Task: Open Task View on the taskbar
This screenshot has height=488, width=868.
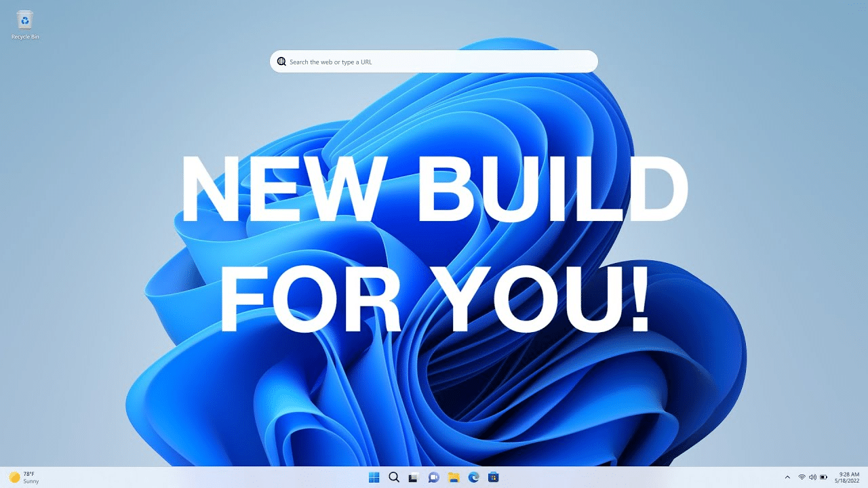Action: [414, 477]
